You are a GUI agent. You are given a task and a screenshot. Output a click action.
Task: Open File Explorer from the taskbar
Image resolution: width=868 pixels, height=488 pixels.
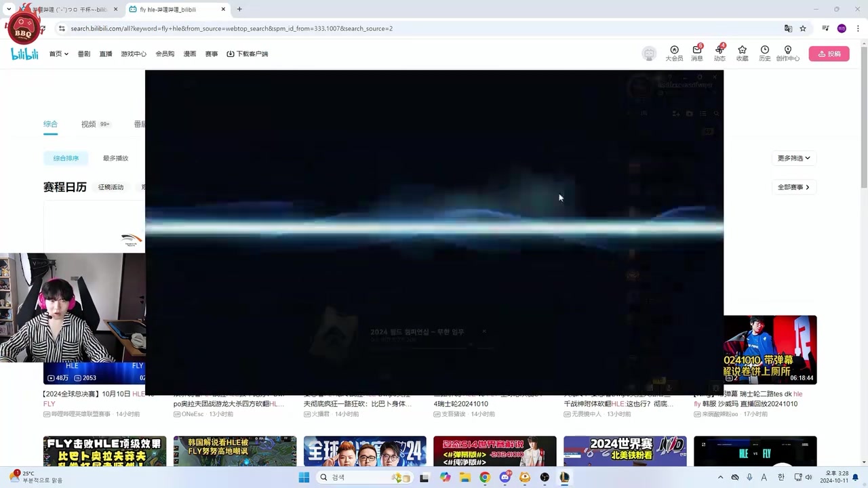[465, 477]
